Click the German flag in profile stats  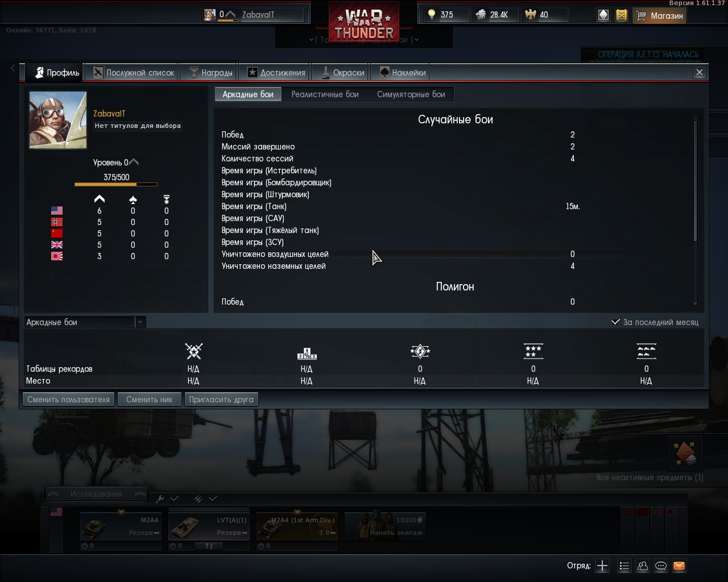57,222
